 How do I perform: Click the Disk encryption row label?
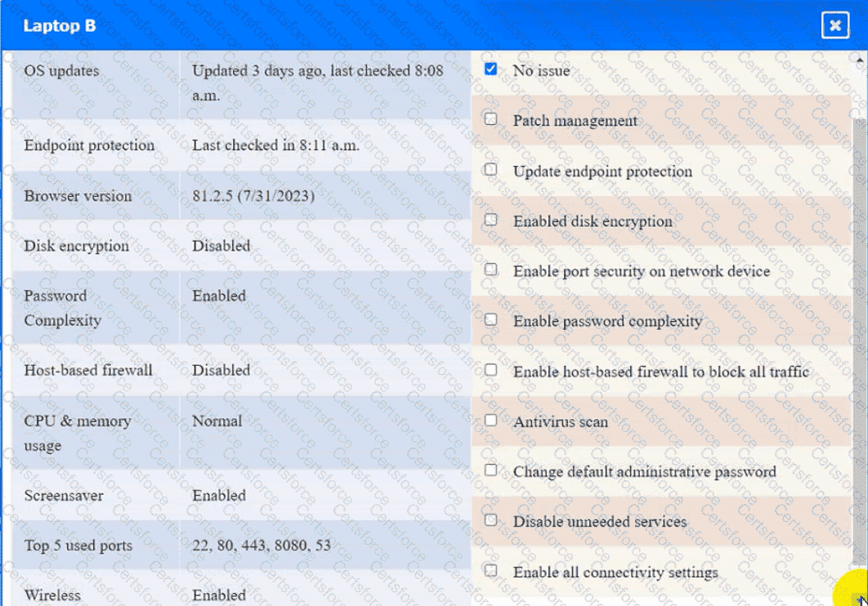click(x=76, y=246)
